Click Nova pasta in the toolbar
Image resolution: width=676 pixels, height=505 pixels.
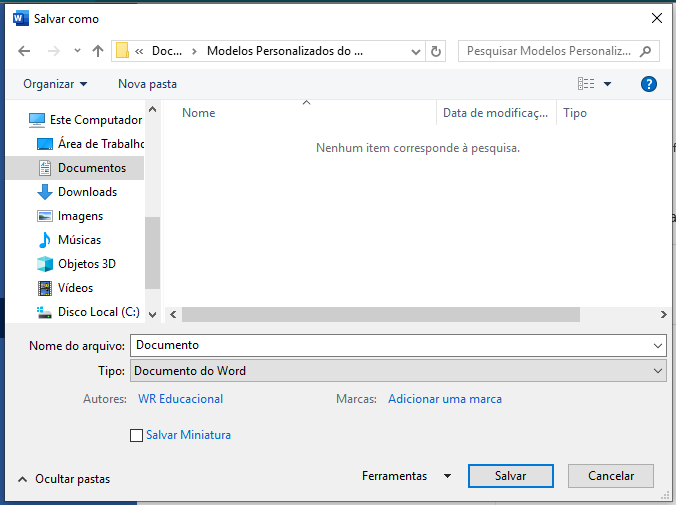[147, 84]
